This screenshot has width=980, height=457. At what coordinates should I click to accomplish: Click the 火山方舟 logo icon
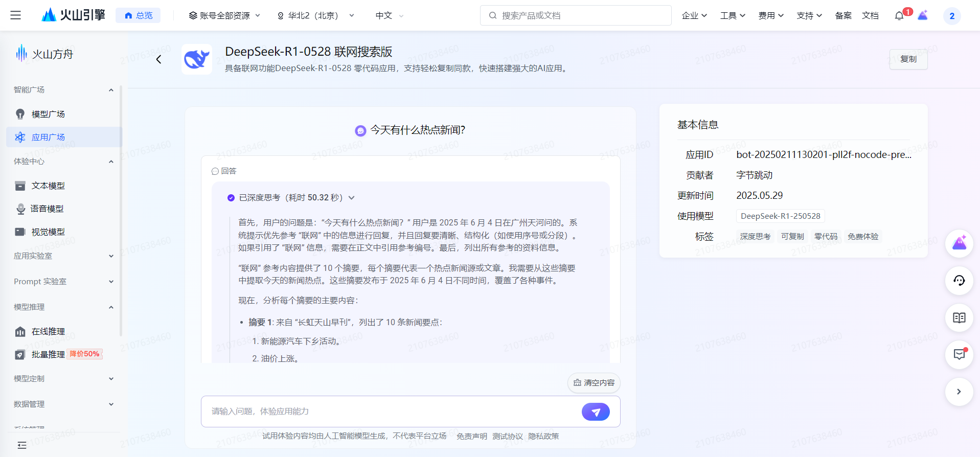pyautogui.click(x=21, y=53)
